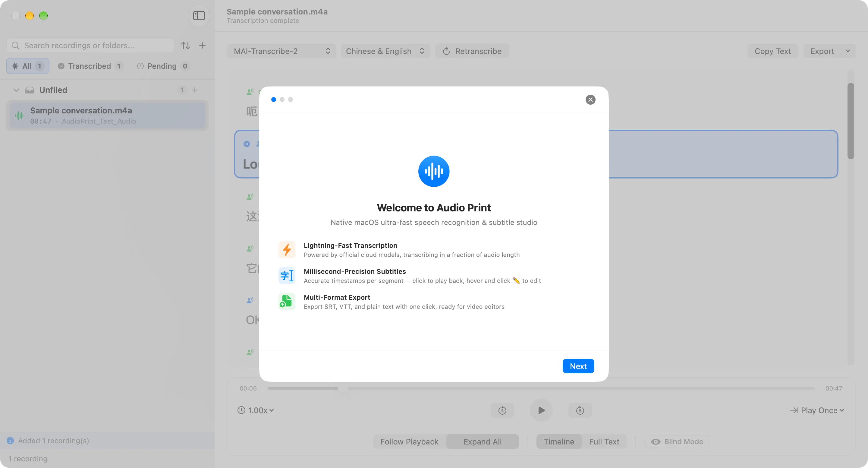This screenshot has width=868, height=468.
Task: Skip forward 5 seconds
Action: point(580,410)
